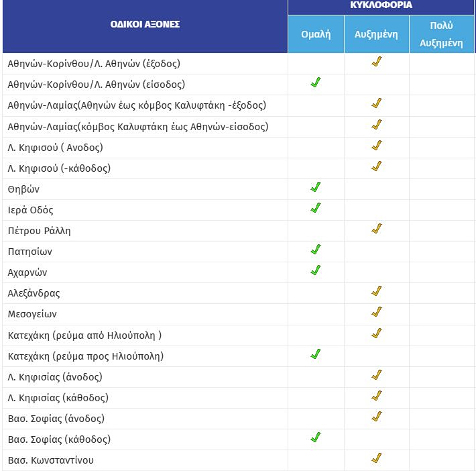Click the Αθηνών-Λαμίας Καλυφτάκη -έξοδος road name
This screenshot has height=471, width=476.
(x=137, y=105)
